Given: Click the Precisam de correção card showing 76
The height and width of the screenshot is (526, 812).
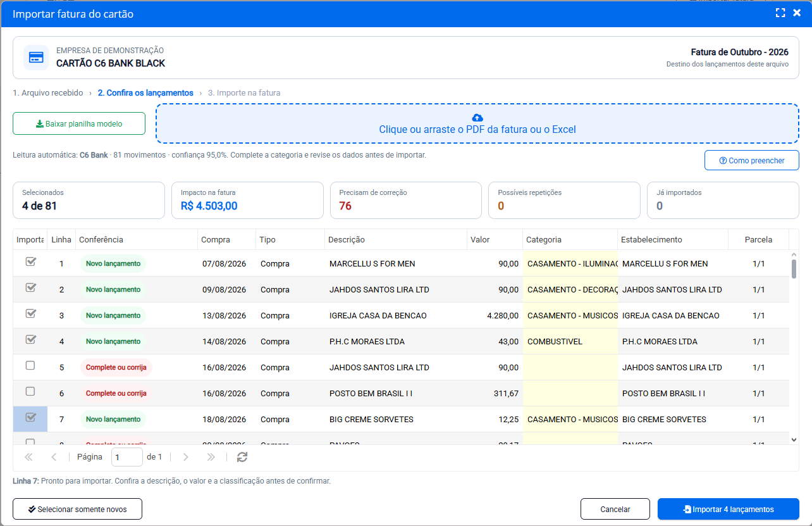Looking at the screenshot, I should (406, 201).
